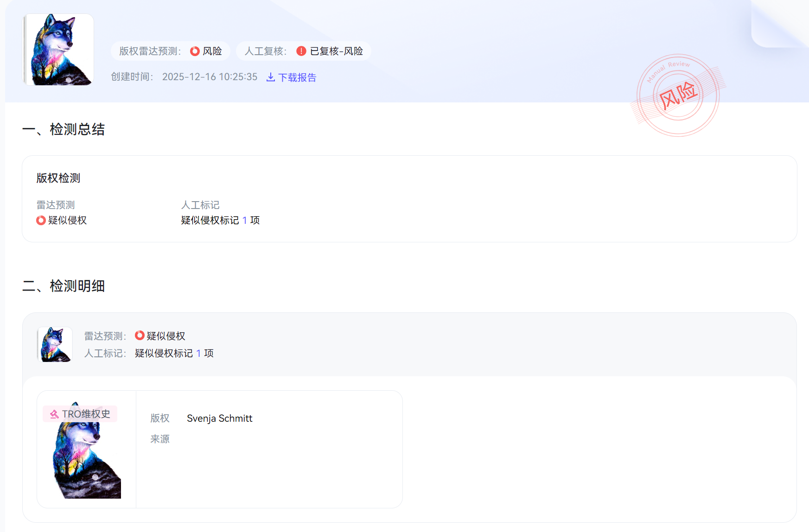Screen dimensions: 809x532
Task: Click the 一、检测总结 section heading
Action: point(64,129)
